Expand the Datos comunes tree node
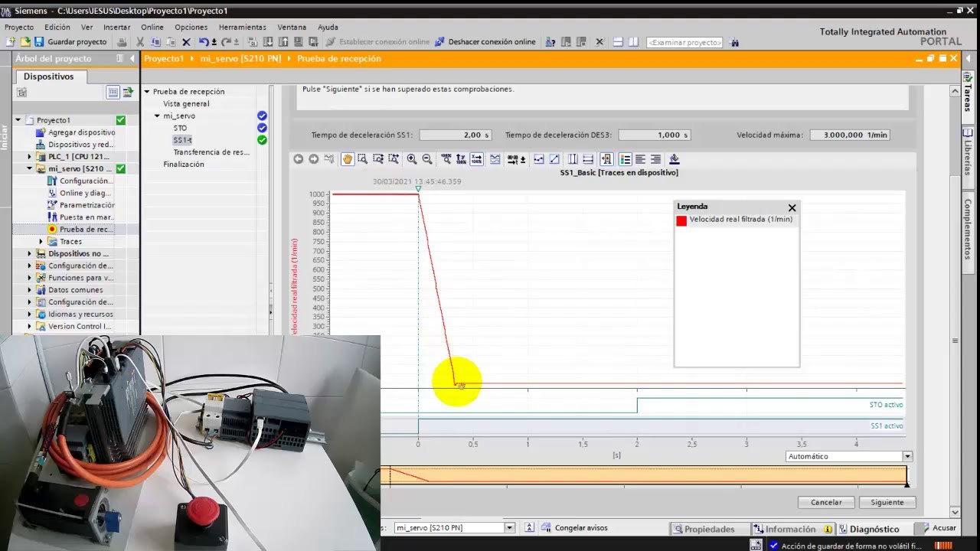Image resolution: width=980 pixels, height=551 pixels. click(x=30, y=290)
